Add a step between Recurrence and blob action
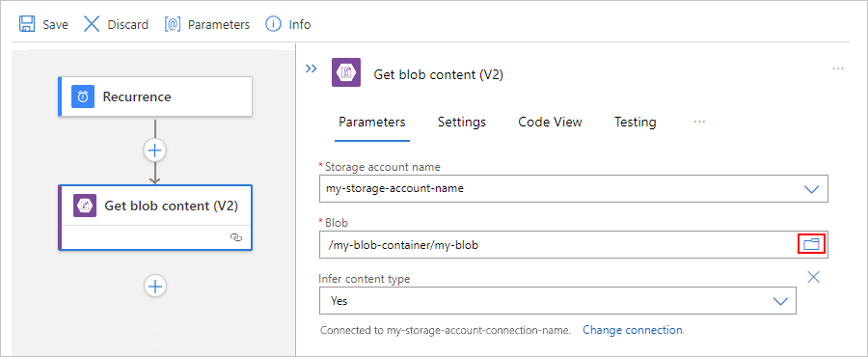Viewport: 868px width, 357px height. coord(155,150)
